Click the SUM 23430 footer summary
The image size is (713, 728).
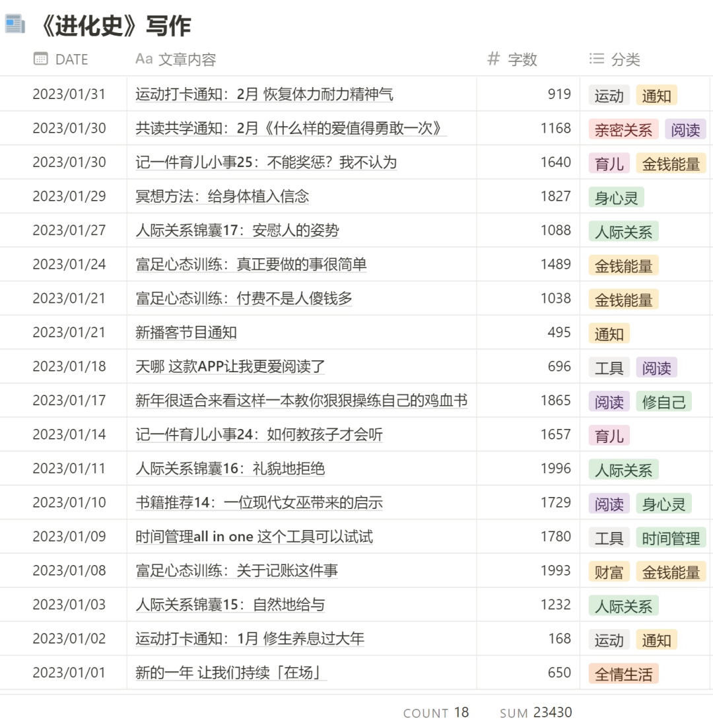tap(536, 712)
